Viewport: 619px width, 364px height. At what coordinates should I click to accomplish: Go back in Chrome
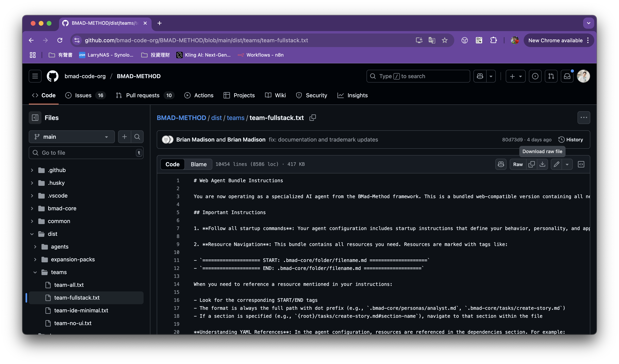[31, 40]
